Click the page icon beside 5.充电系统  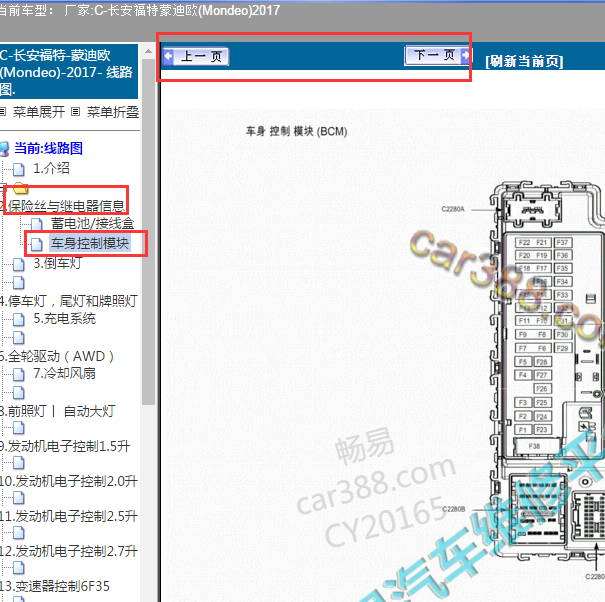19,320
